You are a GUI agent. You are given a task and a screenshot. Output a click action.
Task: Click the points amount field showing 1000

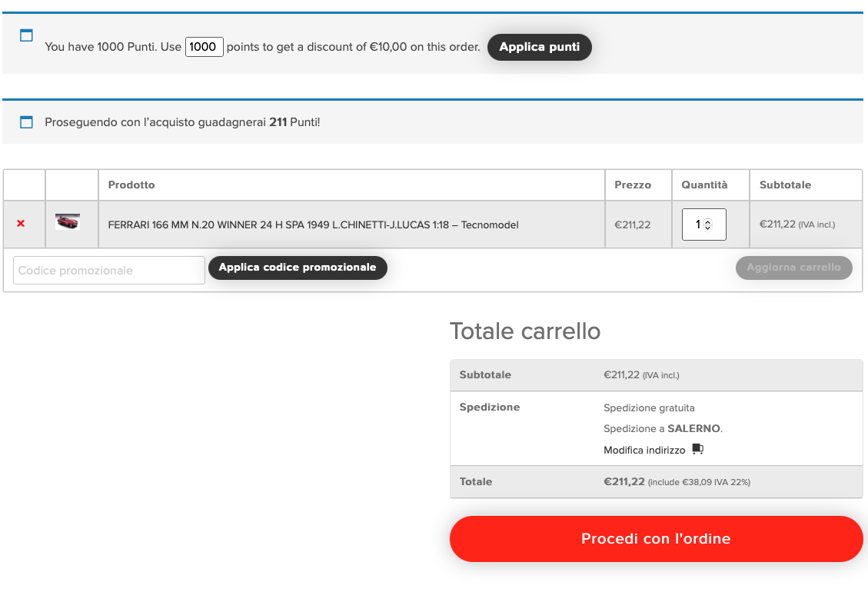click(204, 47)
